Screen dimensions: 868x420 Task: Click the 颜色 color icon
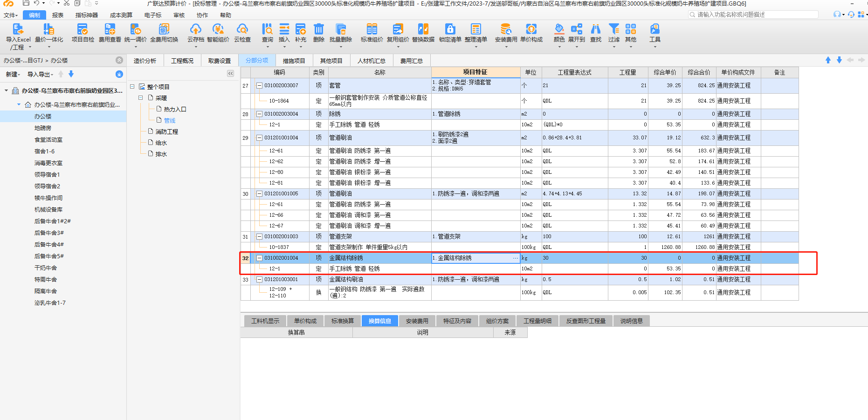point(559,29)
